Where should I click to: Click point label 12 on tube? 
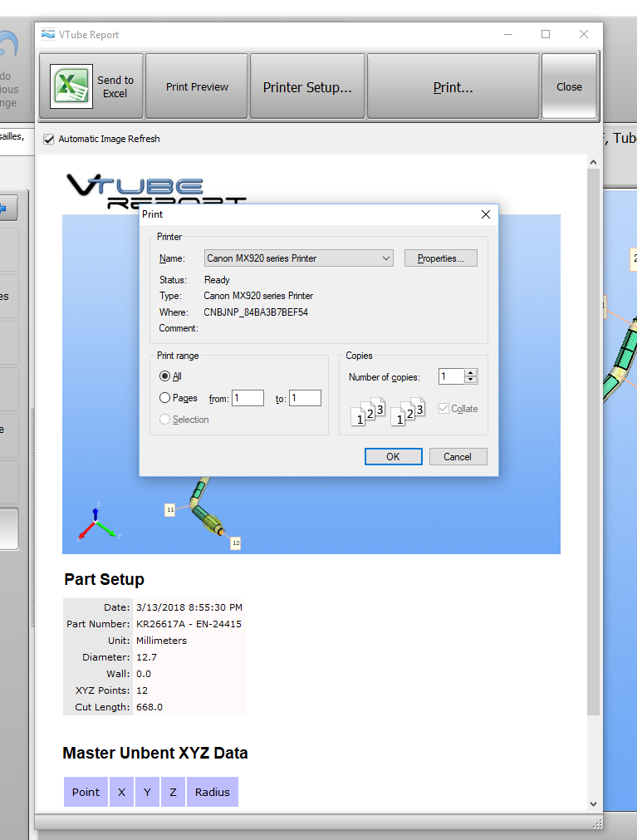point(236,543)
